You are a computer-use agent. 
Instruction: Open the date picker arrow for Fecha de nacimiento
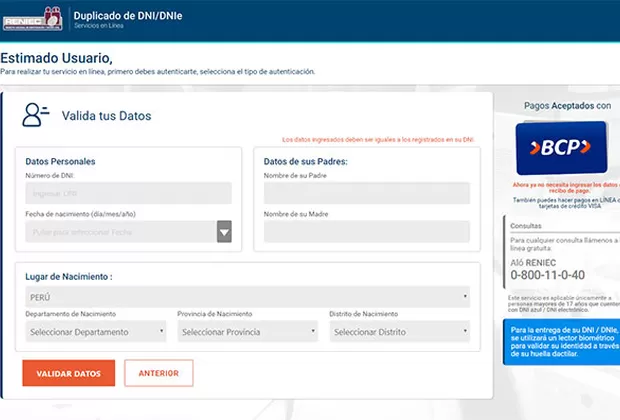224,232
